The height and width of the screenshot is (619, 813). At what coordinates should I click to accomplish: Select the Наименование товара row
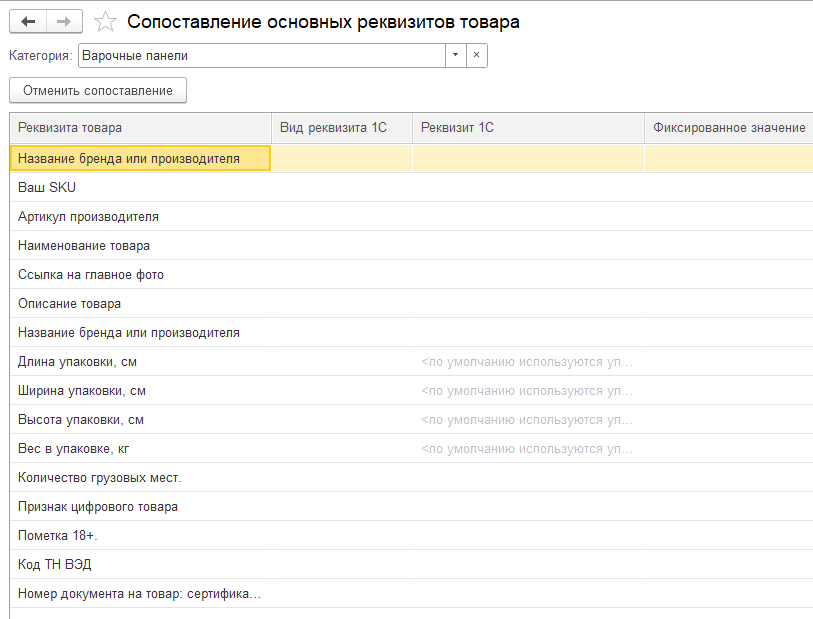(x=412, y=245)
